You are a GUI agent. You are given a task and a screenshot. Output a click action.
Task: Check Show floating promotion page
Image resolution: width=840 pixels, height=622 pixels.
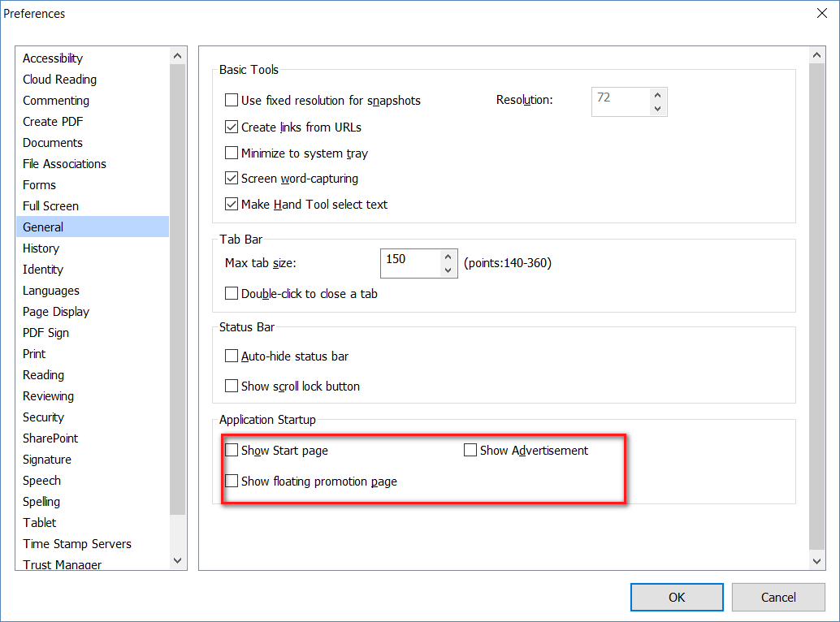232,481
